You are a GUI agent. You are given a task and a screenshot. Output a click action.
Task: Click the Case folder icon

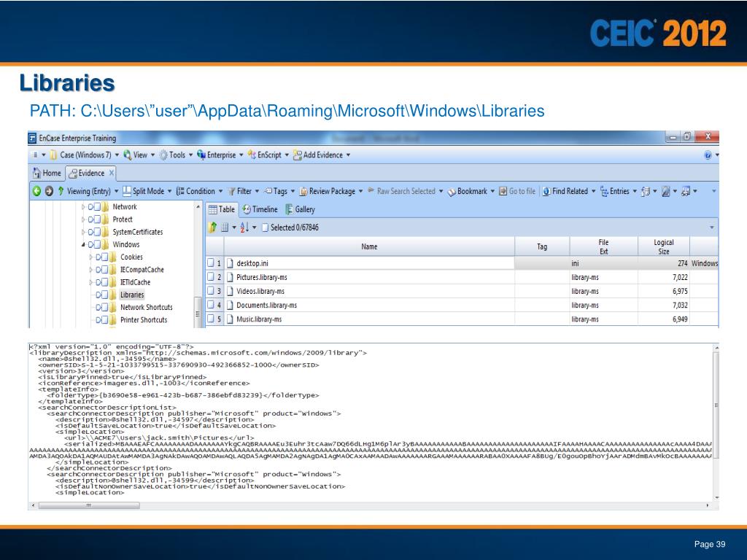click(53, 155)
